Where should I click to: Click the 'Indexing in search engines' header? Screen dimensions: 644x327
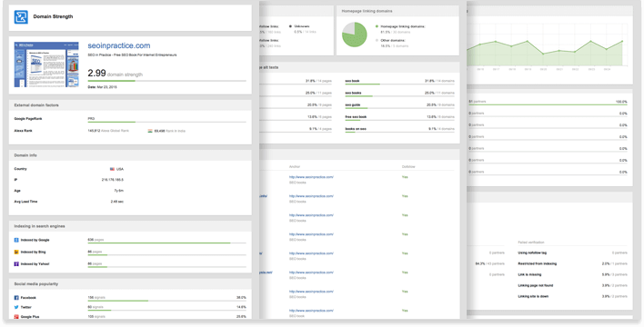tap(130, 226)
